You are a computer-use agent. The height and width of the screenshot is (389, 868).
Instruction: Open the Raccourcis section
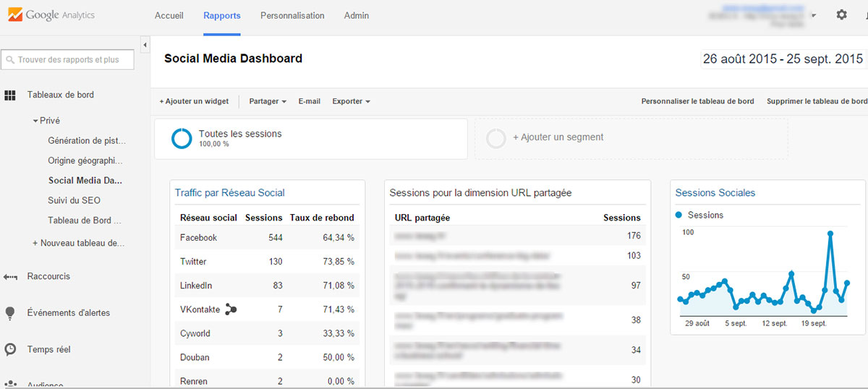pyautogui.click(x=48, y=276)
